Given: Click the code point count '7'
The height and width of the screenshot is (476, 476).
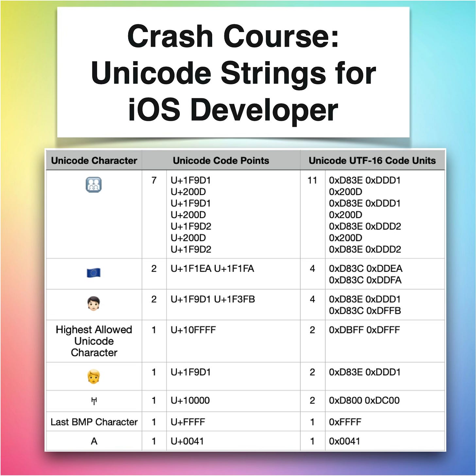Looking at the screenshot, I should [154, 180].
